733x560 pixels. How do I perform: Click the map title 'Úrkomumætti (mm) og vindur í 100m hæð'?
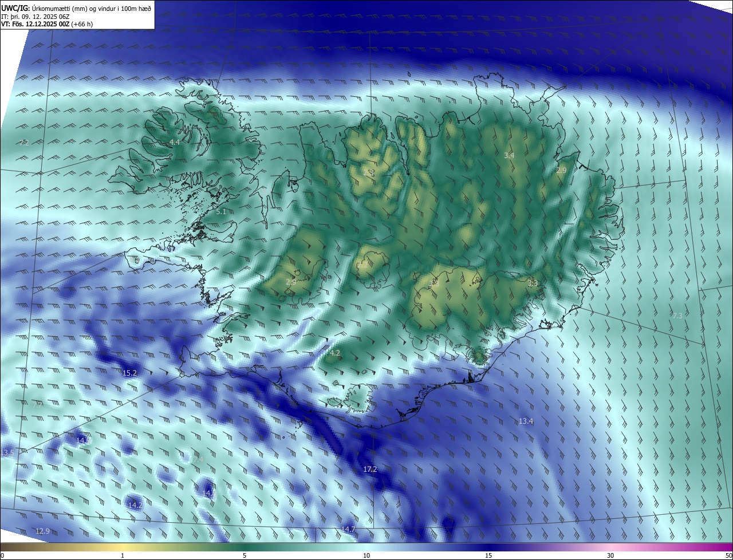point(91,8)
